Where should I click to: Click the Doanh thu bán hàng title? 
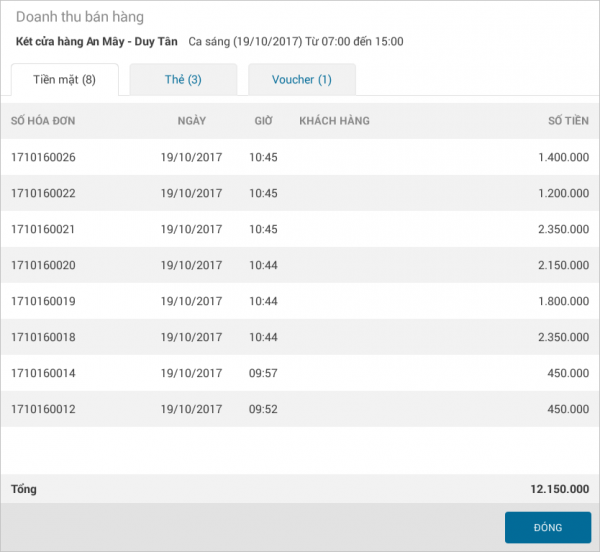pos(80,17)
